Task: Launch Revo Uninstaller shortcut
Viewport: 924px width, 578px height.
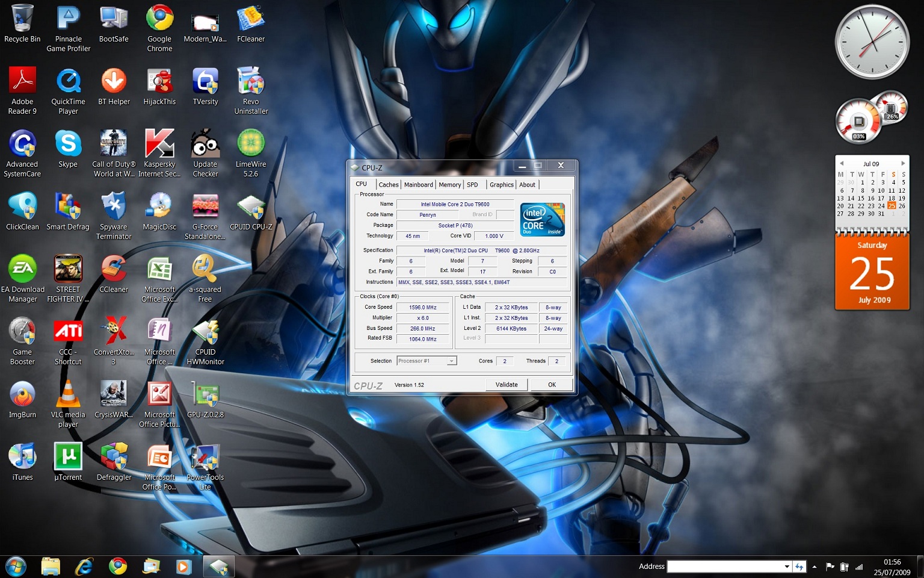Action: pos(251,90)
